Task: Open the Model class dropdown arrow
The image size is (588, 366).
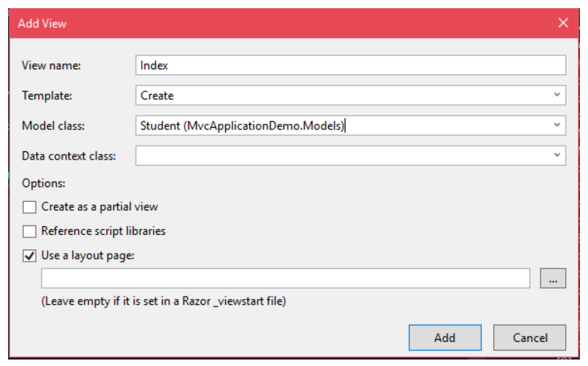Action: [x=557, y=125]
